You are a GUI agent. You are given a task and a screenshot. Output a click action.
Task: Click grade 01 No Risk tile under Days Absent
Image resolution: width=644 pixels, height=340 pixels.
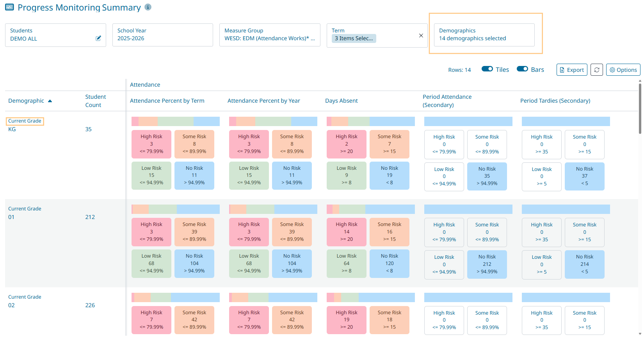(389, 263)
